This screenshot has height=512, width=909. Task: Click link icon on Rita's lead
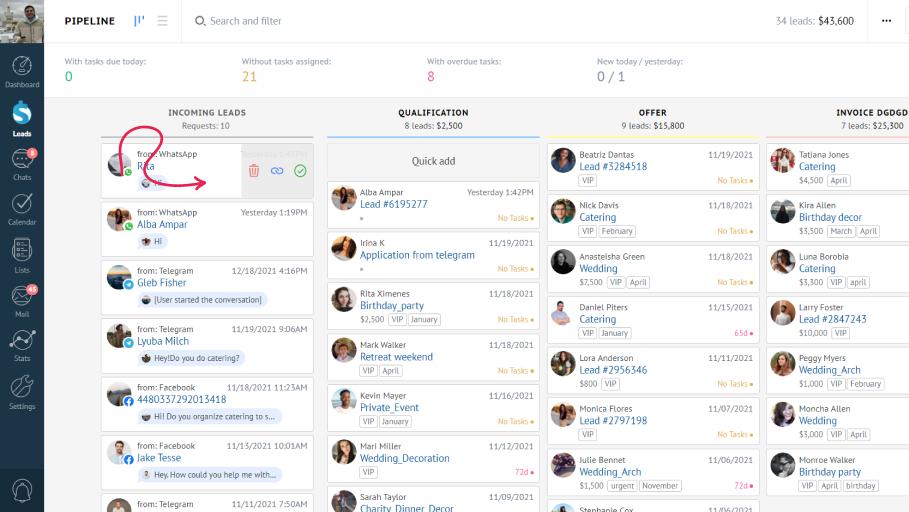[277, 171]
